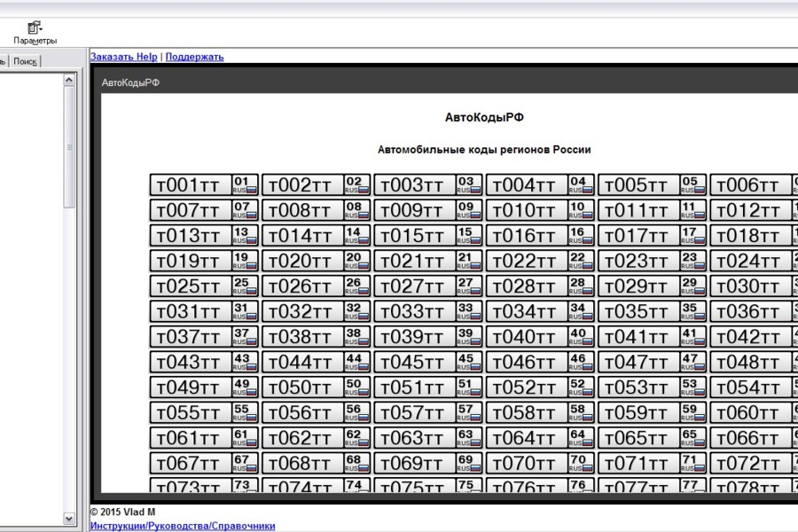
Task: Click the т043тт region 43 plate
Action: coord(204,362)
